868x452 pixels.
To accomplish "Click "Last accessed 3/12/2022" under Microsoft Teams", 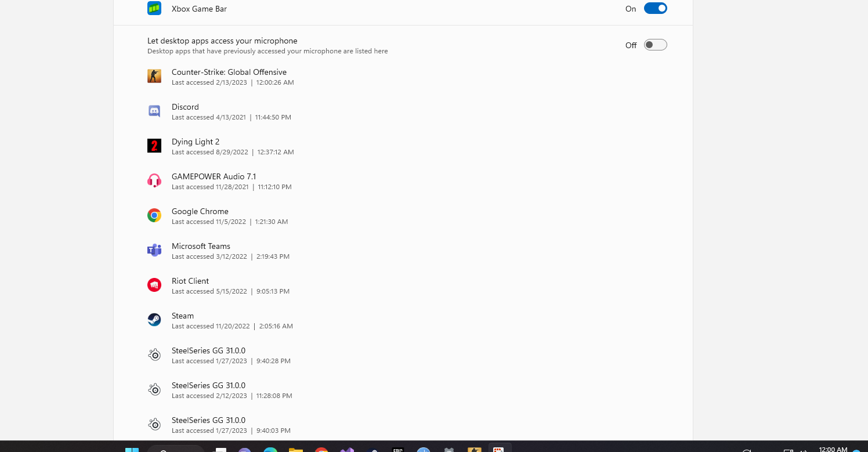I will (209, 256).
